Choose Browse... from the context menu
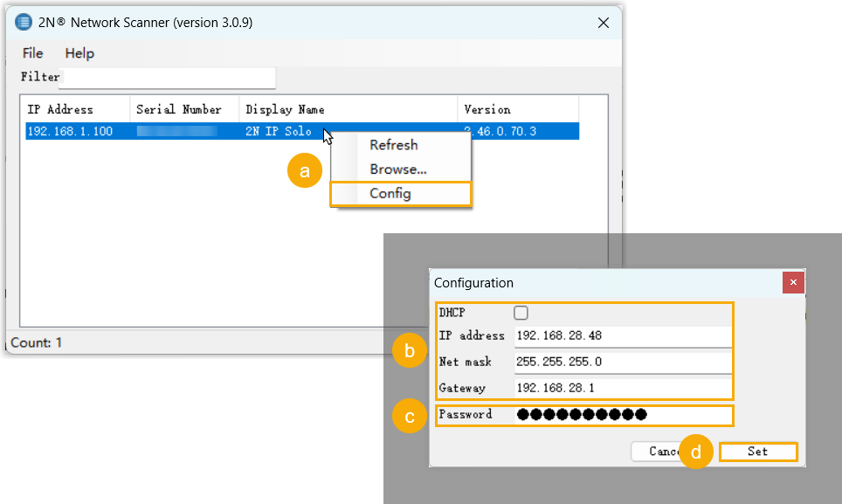Image resolution: width=842 pixels, height=504 pixels. click(x=397, y=169)
